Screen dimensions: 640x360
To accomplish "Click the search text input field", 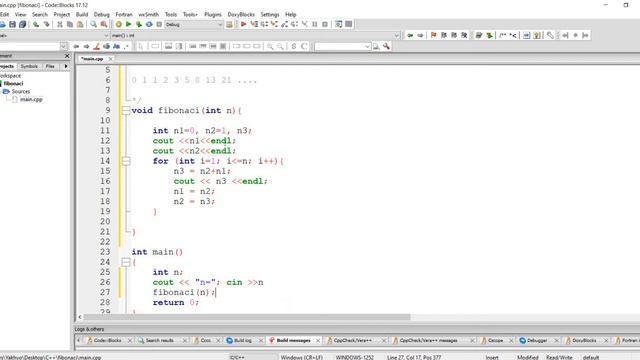I will click(x=339, y=47).
